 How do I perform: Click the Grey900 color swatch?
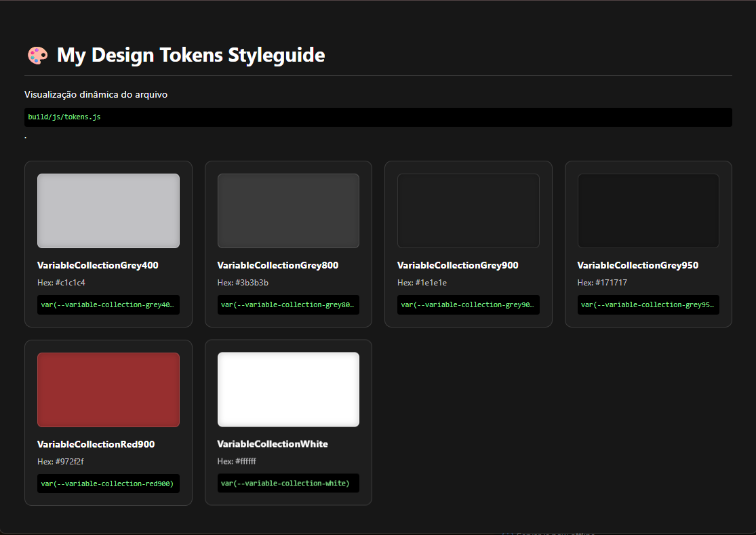tap(468, 211)
